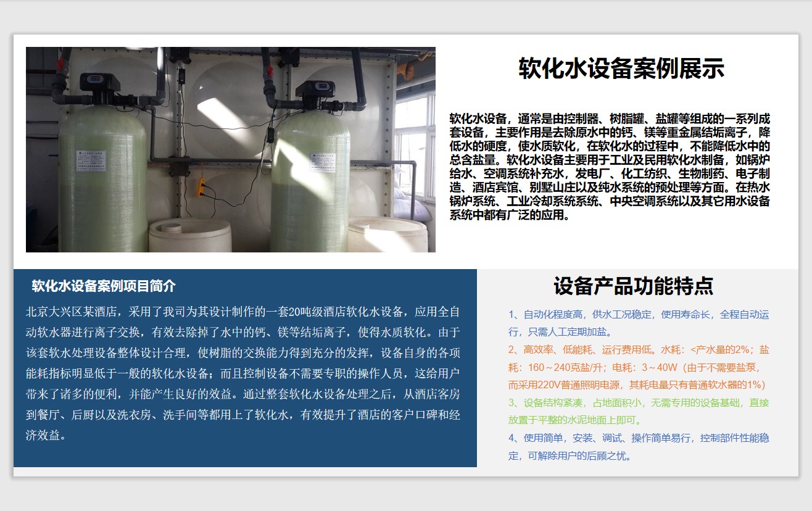Screen dimensions: 812x511
Task: Click the heading 软化水设备案例项目简介
Action: click(104, 286)
